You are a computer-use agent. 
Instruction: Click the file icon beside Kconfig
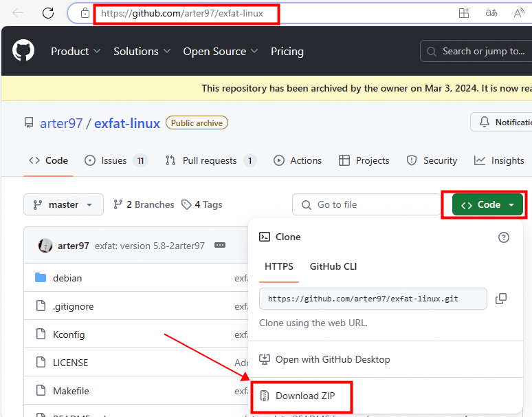[x=41, y=334]
